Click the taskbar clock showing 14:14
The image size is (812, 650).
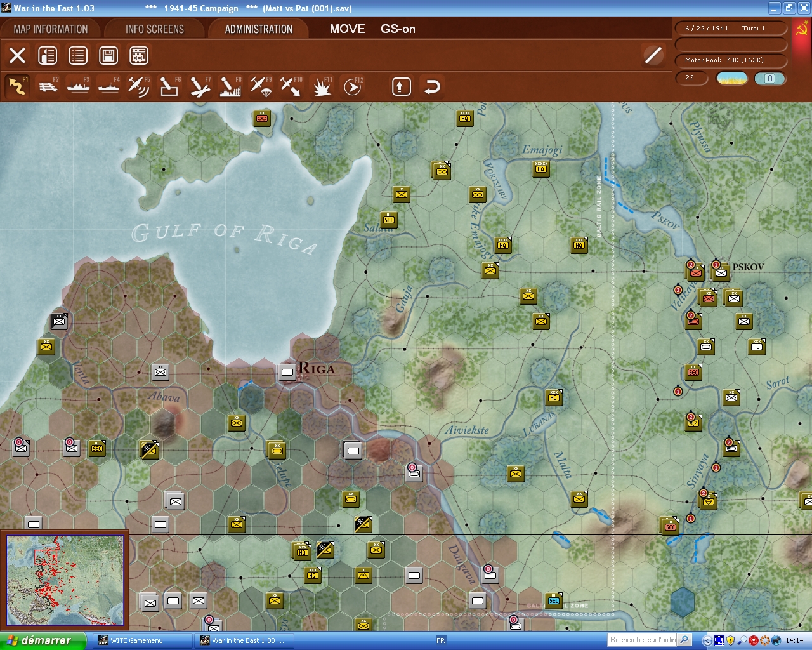pyautogui.click(x=794, y=640)
